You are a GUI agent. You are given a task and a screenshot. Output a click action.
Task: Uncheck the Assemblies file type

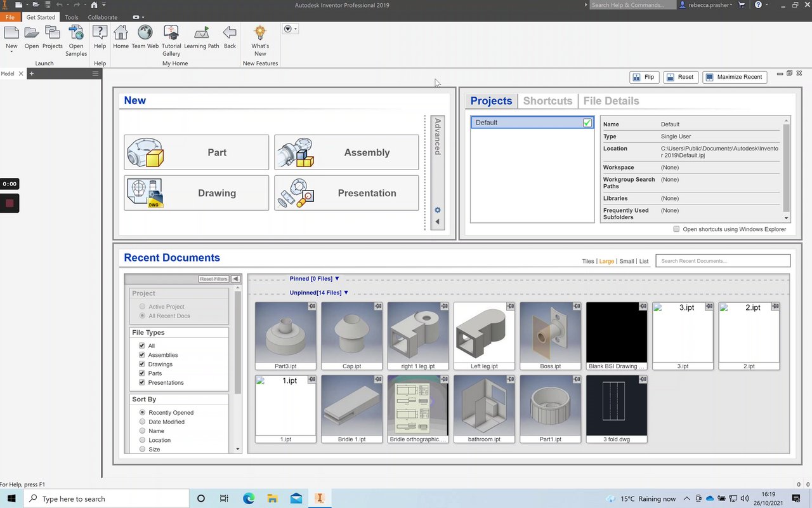tap(142, 355)
